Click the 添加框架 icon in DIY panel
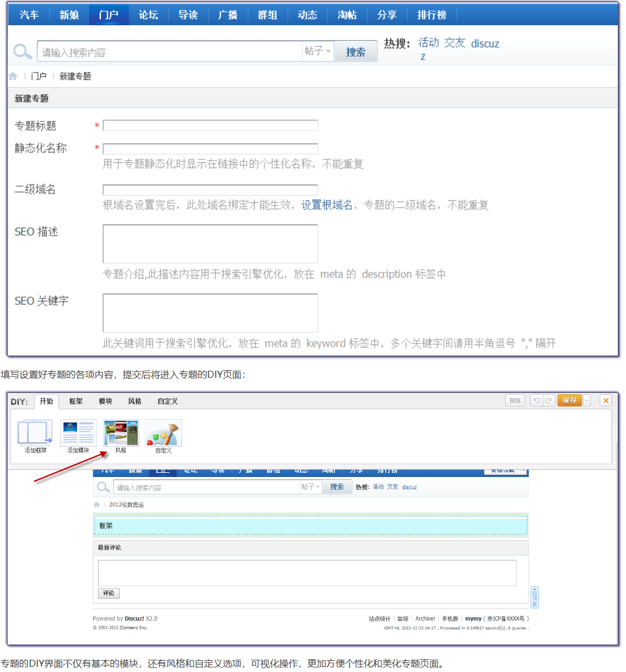This screenshot has height=672, width=626. click(x=35, y=433)
